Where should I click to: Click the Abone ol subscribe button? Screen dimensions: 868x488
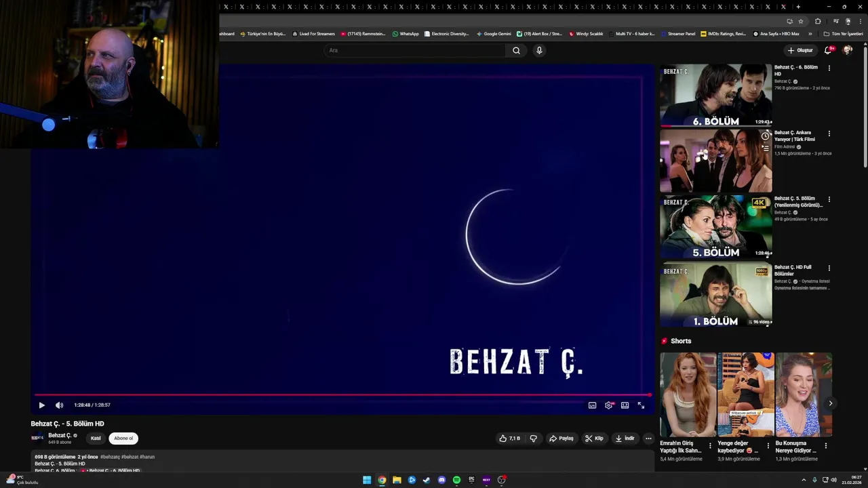pyautogui.click(x=123, y=439)
